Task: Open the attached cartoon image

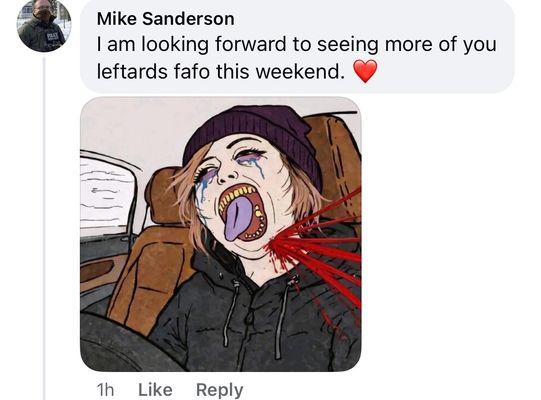Action: point(221,234)
